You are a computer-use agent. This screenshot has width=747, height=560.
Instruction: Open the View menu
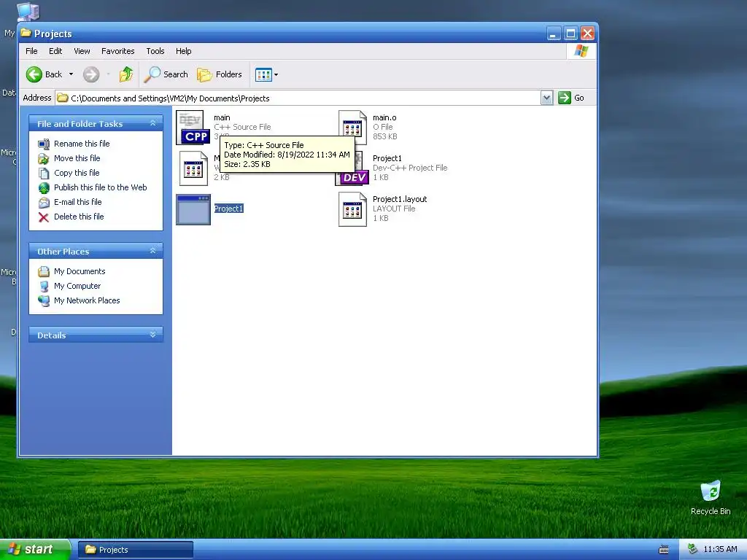tap(82, 51)
